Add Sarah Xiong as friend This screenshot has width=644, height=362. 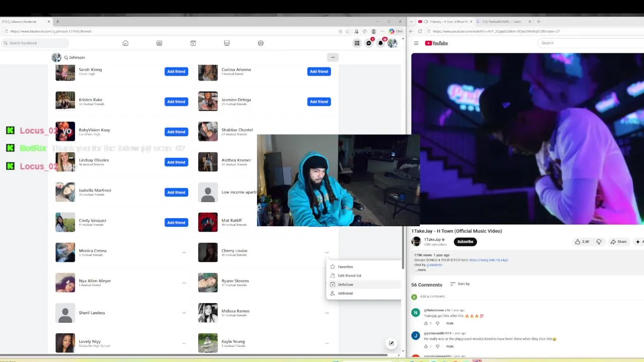click(176, 71)
